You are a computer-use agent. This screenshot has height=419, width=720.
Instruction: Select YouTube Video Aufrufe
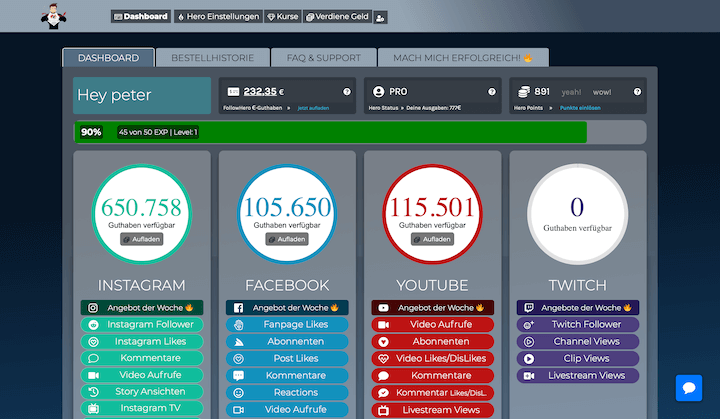[x=433, y=324]
